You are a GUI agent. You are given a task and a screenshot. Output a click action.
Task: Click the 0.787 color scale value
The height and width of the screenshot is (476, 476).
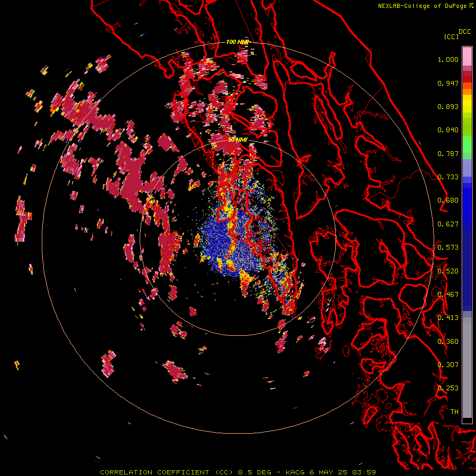(448, 153)
